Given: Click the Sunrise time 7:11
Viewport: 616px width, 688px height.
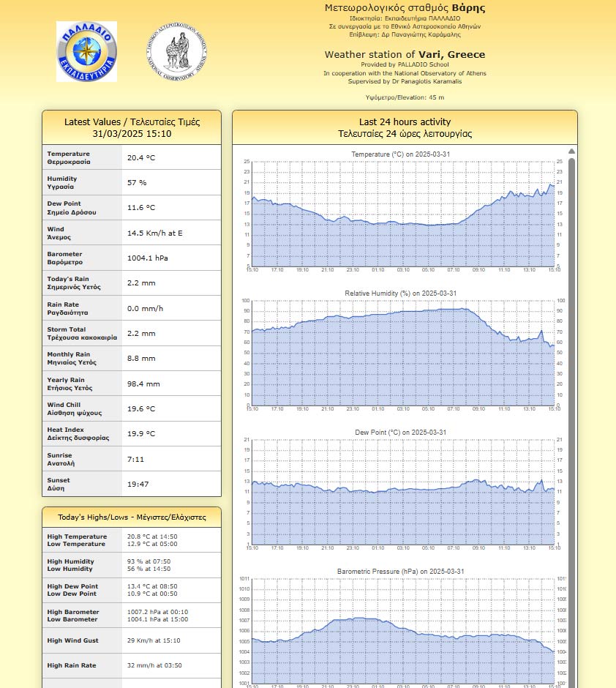Looking at the screenshot, I should click(x=135, y=459).
